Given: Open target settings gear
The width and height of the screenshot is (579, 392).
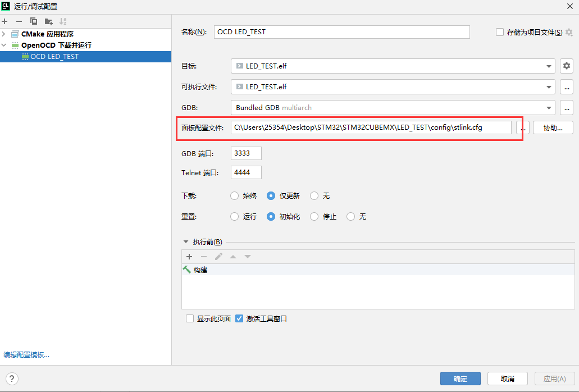Looking at the screenshot, I should coord(567,66).
